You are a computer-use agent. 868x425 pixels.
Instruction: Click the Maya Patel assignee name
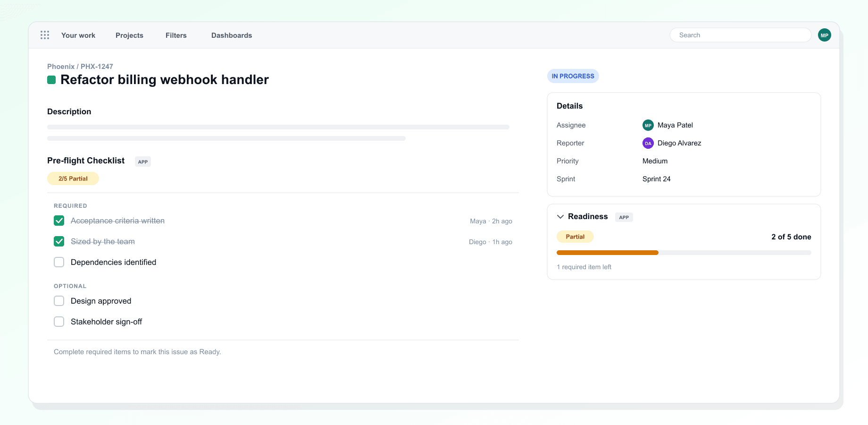pyautogui.click(x=675, y=125)
